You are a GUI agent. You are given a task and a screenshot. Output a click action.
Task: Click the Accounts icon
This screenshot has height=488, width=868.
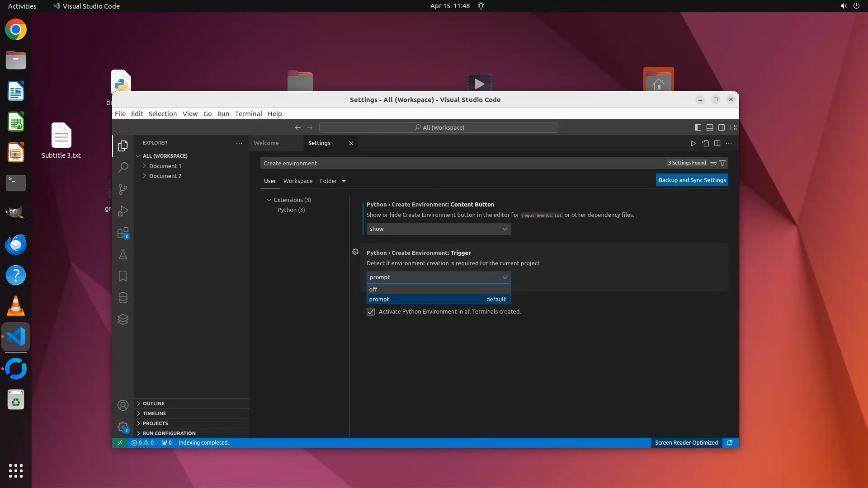point(123,405)
